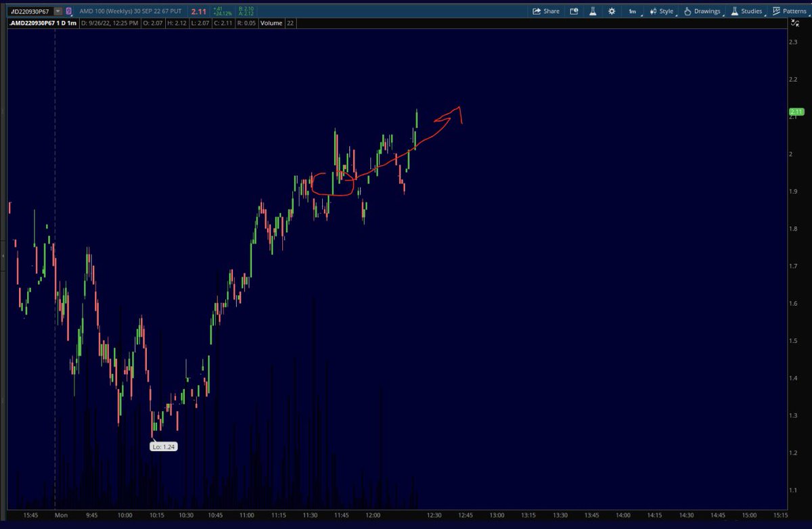Click the 15:45 time axis label
The height and width of the screenshot is (529, 812).
point(31,515)
